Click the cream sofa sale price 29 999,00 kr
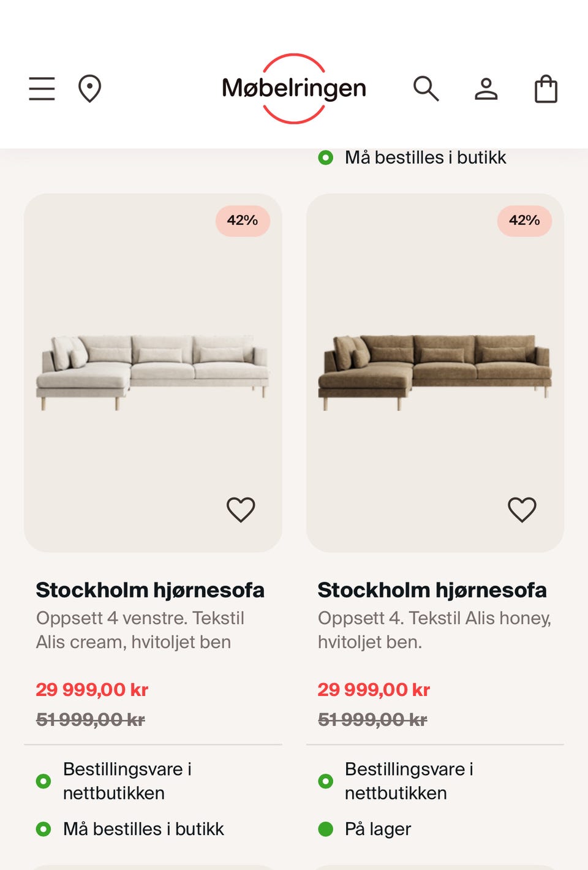This screenshot has height=870, width=588. coord(92,690)
